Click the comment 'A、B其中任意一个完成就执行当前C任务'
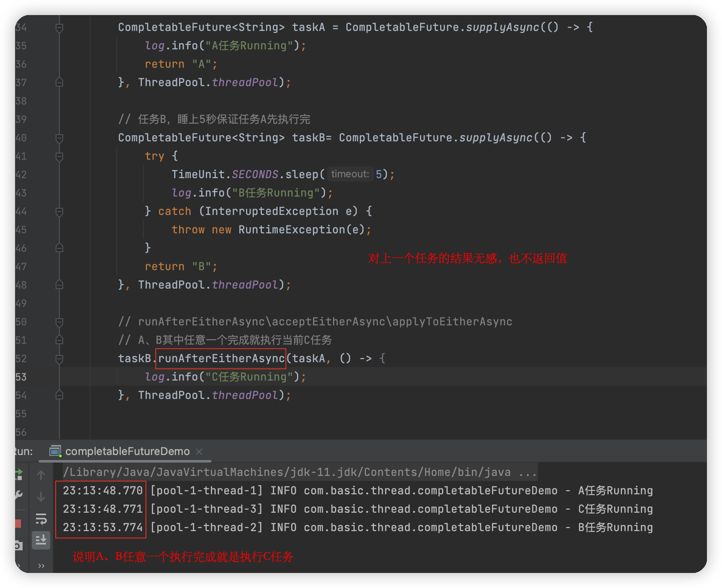The width and height of the screenshot is (722, 588). pos(225,340)
